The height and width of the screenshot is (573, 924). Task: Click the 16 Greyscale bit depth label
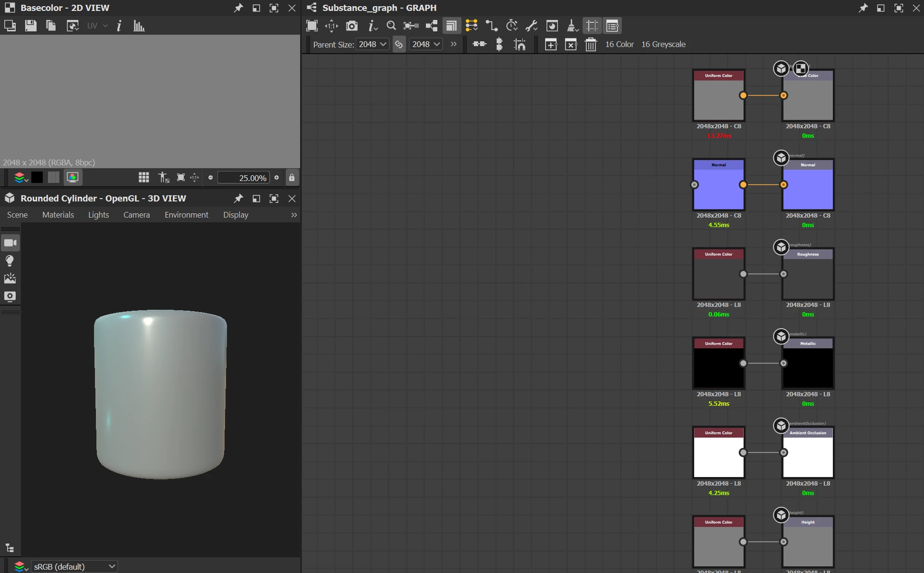pos(663,44)
